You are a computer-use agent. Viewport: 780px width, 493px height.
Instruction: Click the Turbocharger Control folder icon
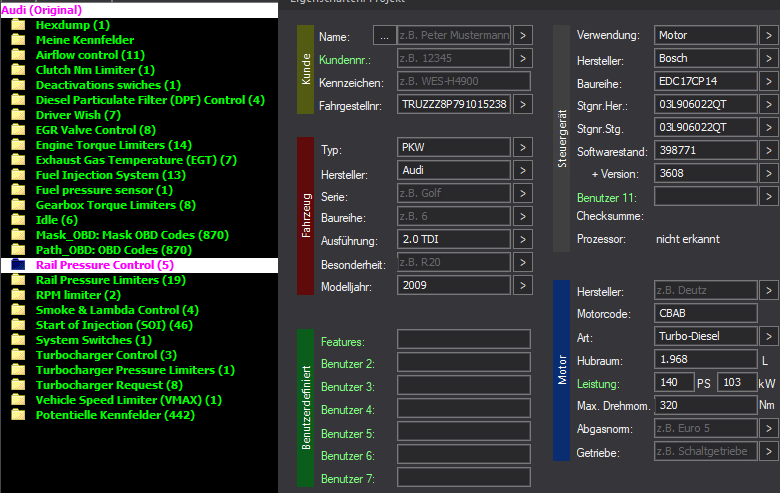[x=18, y=355]
